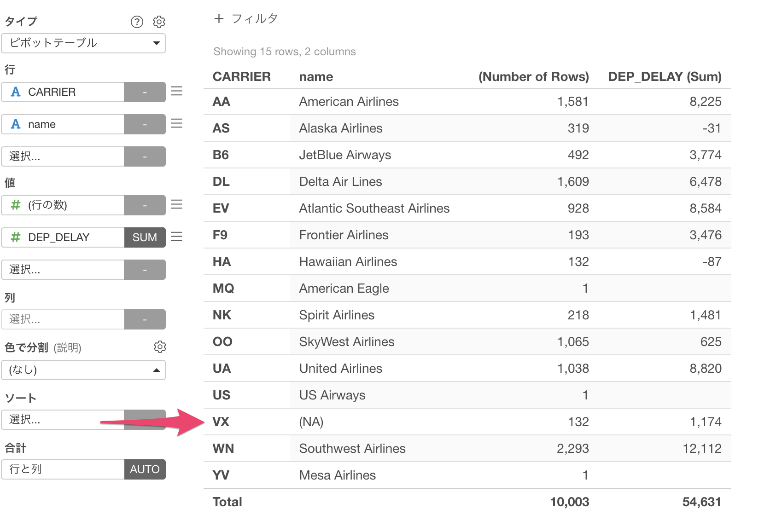The image size is (782, 532).
Task: Select the MQ carrier cell
Action: [x=223, y=289]
